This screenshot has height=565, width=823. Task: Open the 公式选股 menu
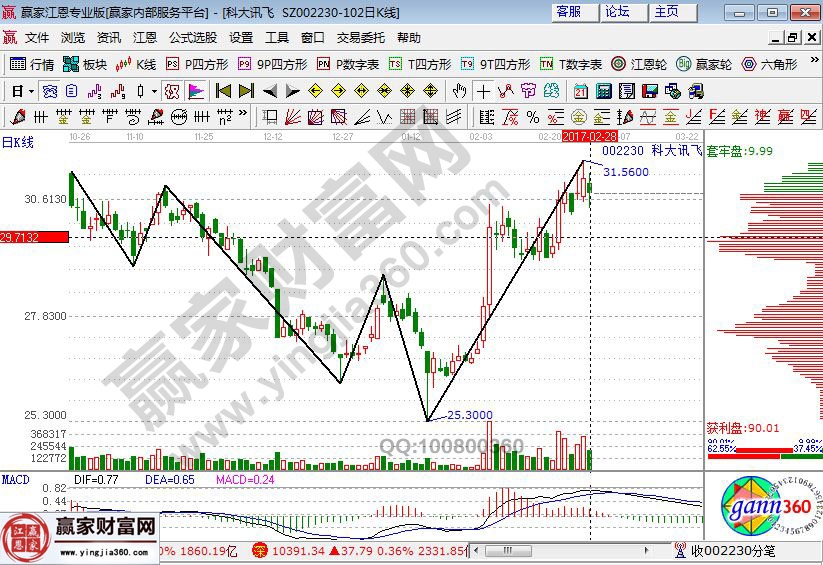[x=192, y=38]
